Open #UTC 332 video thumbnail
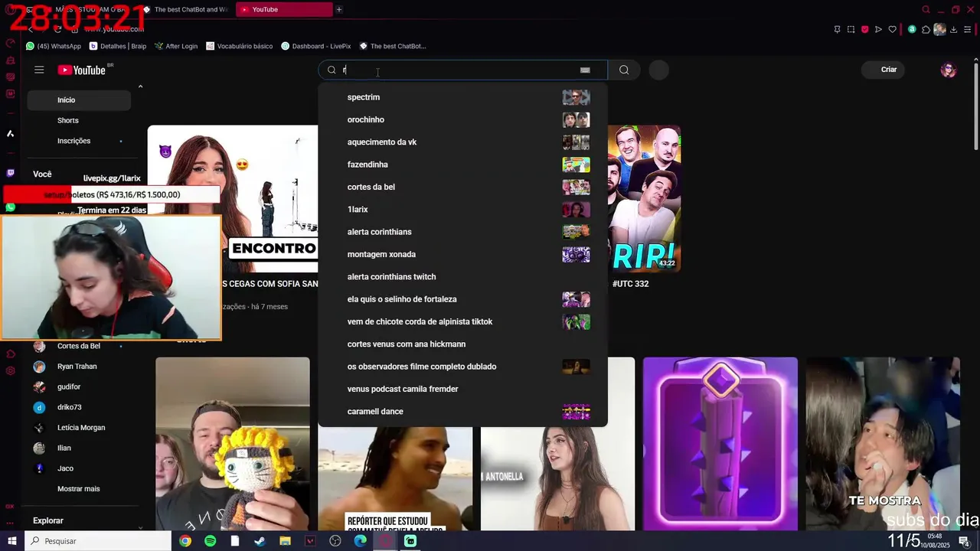The image size is (980, 551). 644,199
